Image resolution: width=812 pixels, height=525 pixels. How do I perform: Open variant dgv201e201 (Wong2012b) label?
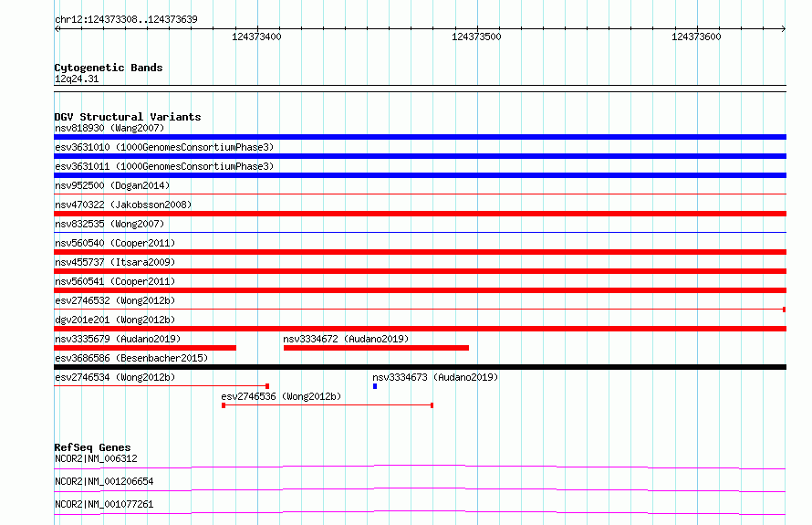(x=115, y=320)
